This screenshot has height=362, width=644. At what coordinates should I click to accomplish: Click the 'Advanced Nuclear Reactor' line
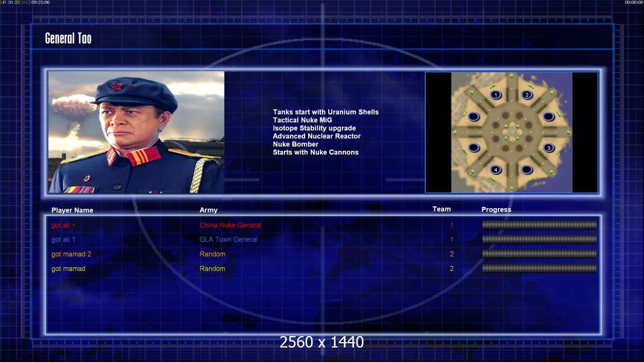[x=317, y=136]
